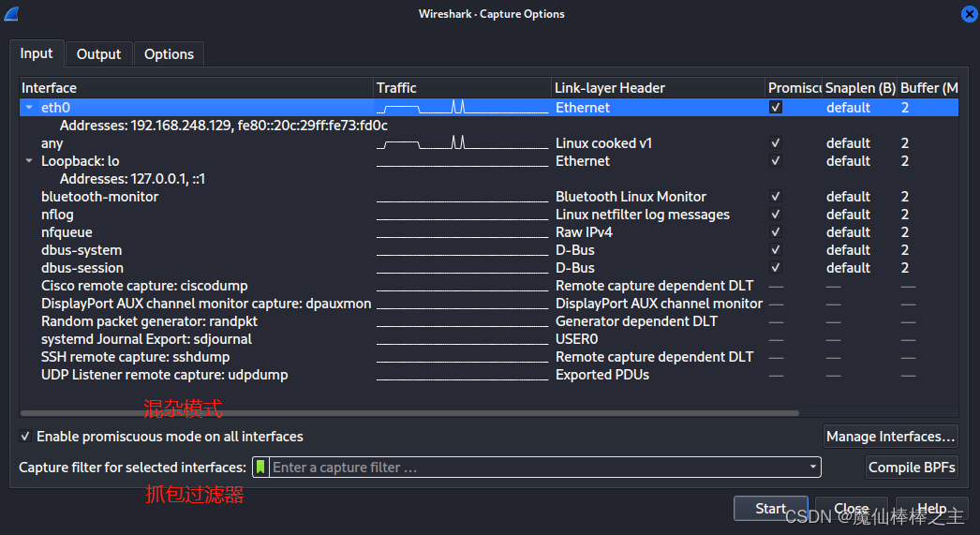Toggle promiscuous checkbox for nflog

776,215
